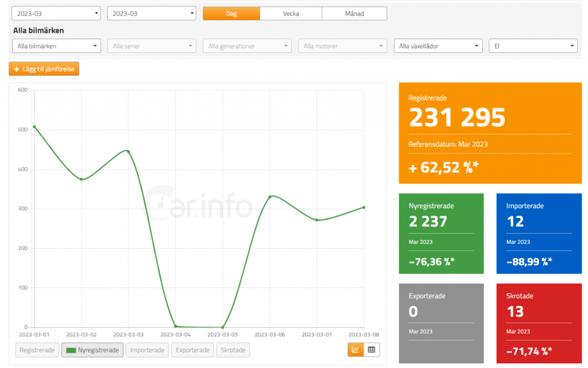Image resolution: width=588 pixels, height=368 pixels.
Task: Click the orange Registrerade summary card
Action: click(x=490, y=133)
